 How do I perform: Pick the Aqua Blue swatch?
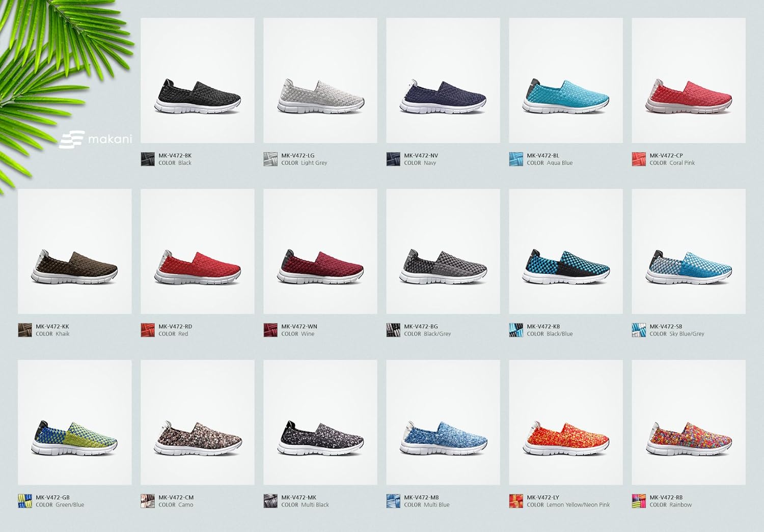[516, 159]
